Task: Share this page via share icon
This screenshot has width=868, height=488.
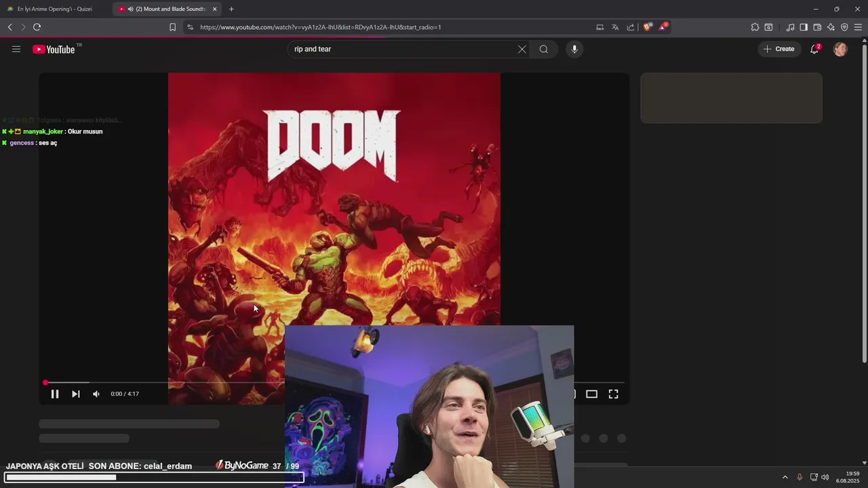Action: [631, 27]
